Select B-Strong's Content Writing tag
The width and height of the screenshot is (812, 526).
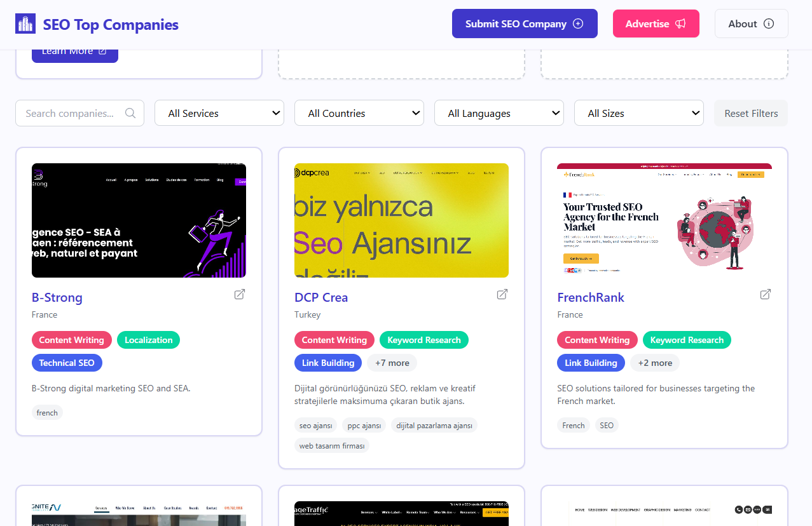72,340
